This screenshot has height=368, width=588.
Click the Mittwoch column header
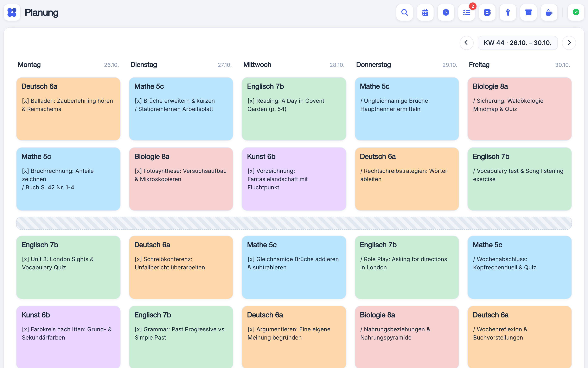coord(257,65)
